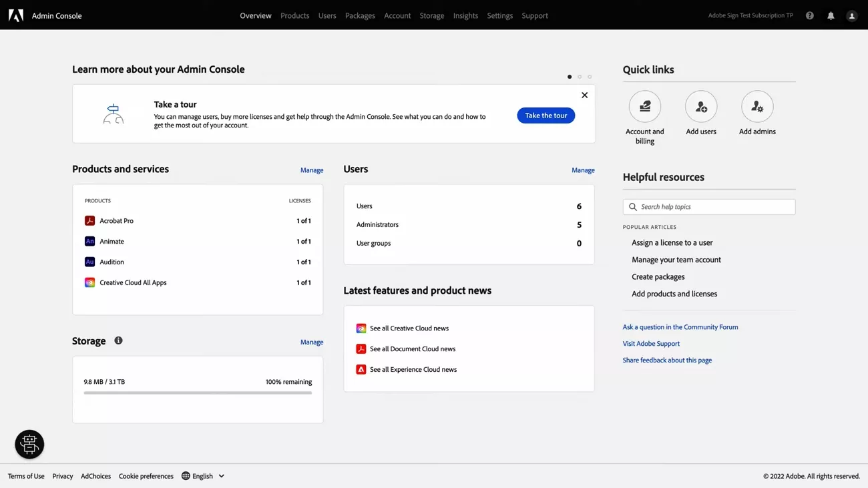
Task: Open the help question mark icon
Action: tap(810, 15)
